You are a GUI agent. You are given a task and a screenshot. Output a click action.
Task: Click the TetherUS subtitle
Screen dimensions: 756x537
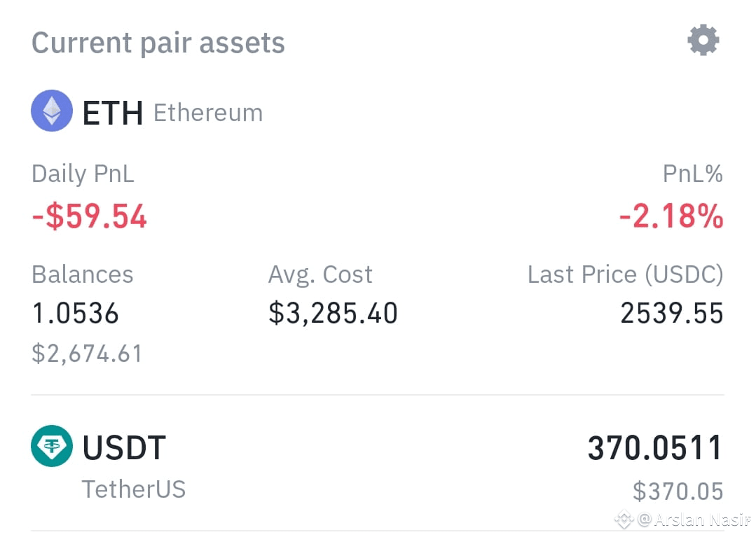click(134, 489)
